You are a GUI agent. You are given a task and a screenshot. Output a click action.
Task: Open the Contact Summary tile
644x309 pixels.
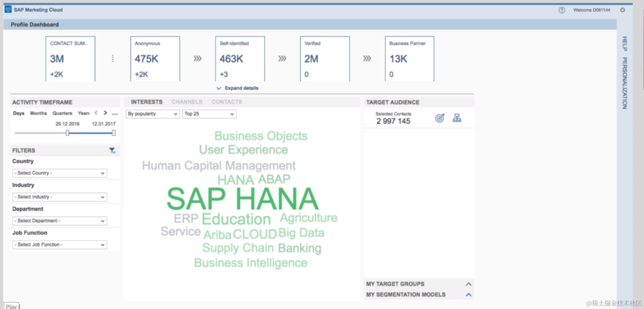pos(70,59)
